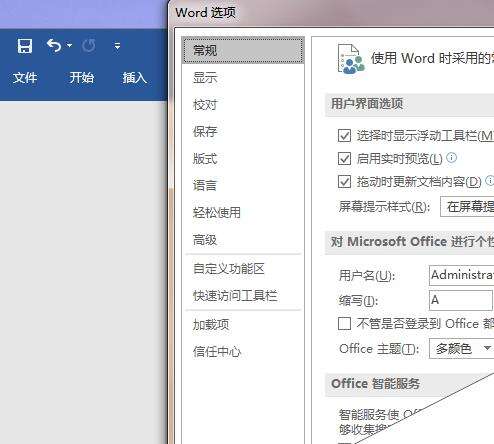
Task: Open the Undo history dropdown arrow
Action: 69,45
